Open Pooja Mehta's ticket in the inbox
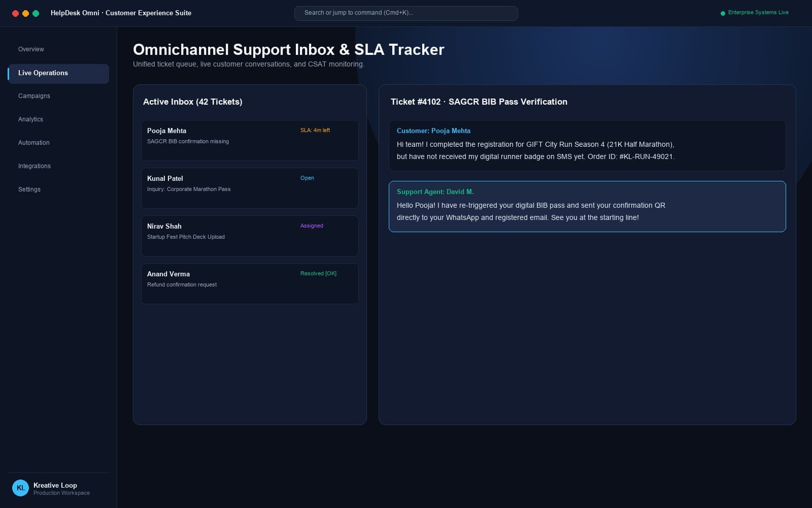The width and height of the screenshot is (812, 508). pos(250,140)
